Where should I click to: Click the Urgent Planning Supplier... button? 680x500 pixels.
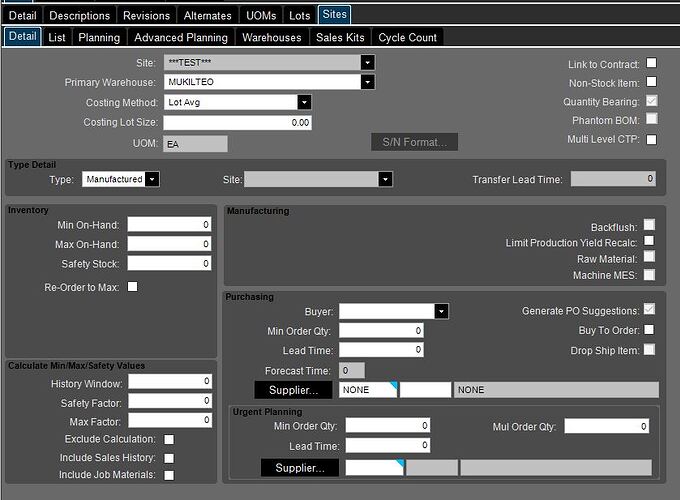[x=300, y=468]
